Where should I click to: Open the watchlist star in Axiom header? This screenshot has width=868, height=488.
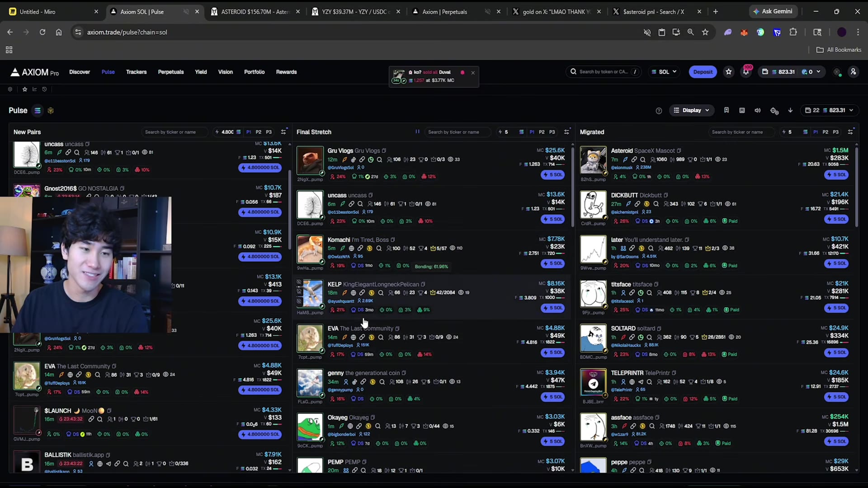[x=729, y=72]
